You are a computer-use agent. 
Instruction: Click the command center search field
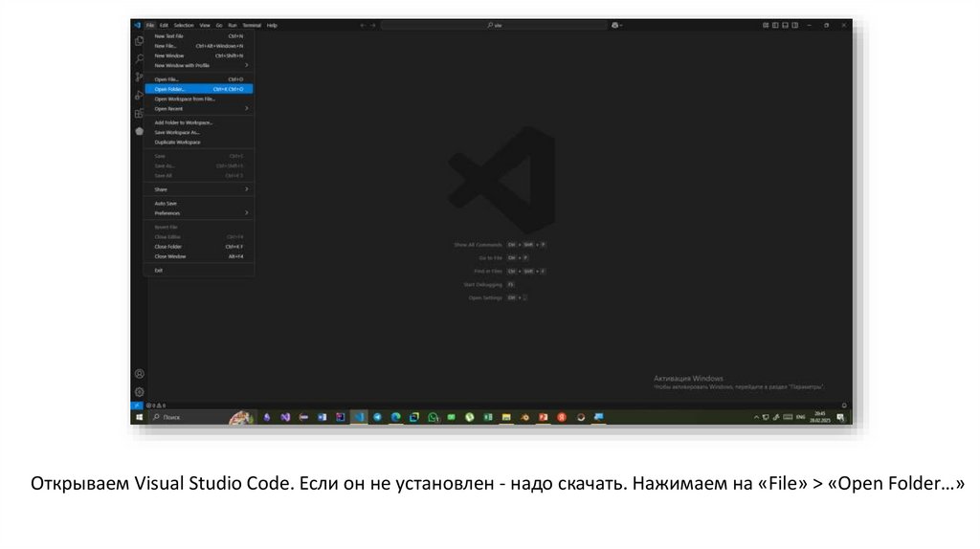(x=494, y=26)
